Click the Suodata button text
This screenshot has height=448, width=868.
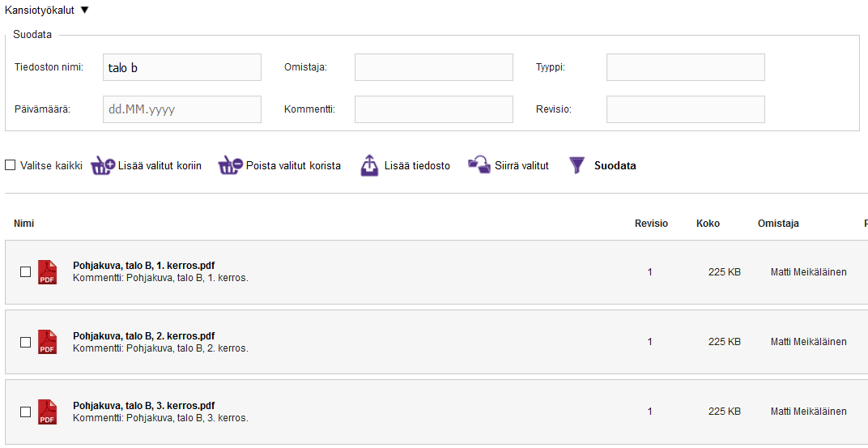click(615, 165)
